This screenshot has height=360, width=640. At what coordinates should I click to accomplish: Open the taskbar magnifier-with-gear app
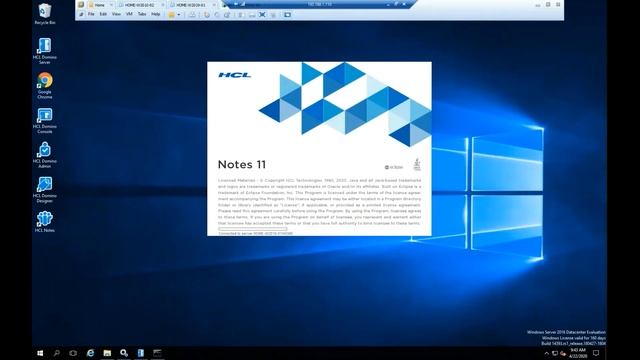pos(124,353)
